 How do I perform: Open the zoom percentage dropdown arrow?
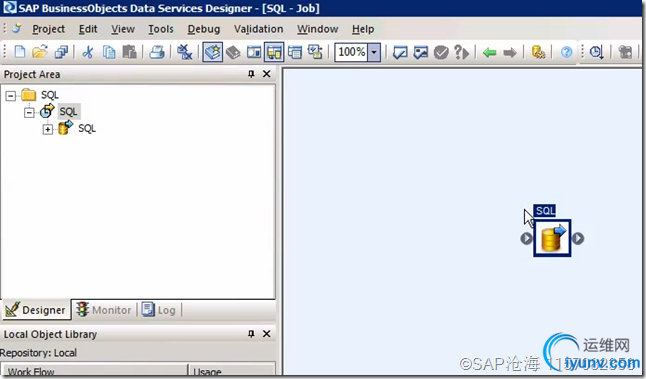tap(374, 52)
